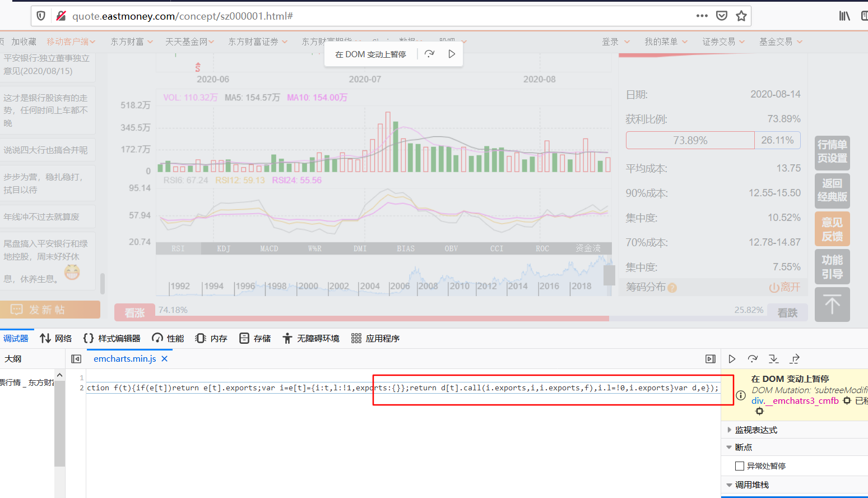Click the resume script execution icon in debugger toolbar
868x498 pixels.
click(732, 359)
